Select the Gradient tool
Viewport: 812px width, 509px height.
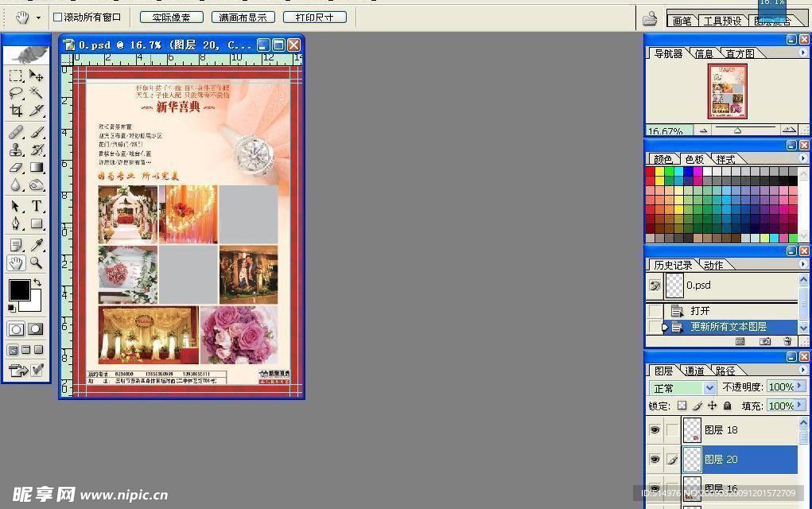(36, 165)
